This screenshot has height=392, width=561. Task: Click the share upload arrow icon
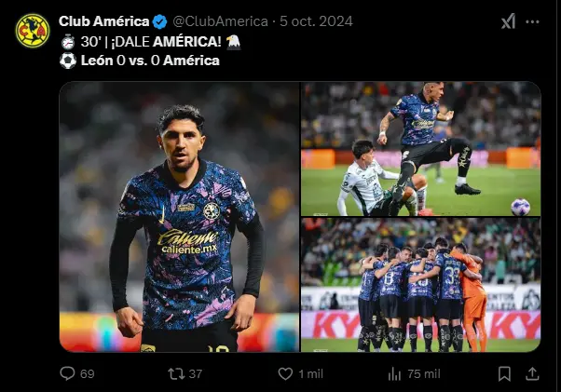[532, 373]
